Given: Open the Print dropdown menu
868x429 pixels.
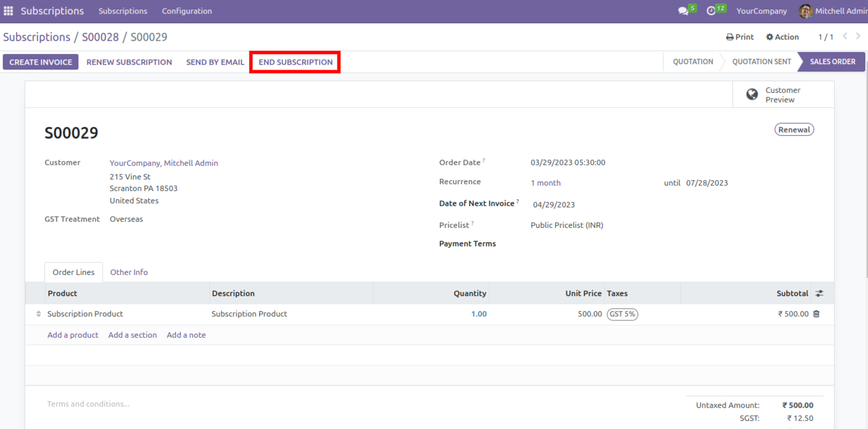Looking at the screenshot, I should click(740, 37).
